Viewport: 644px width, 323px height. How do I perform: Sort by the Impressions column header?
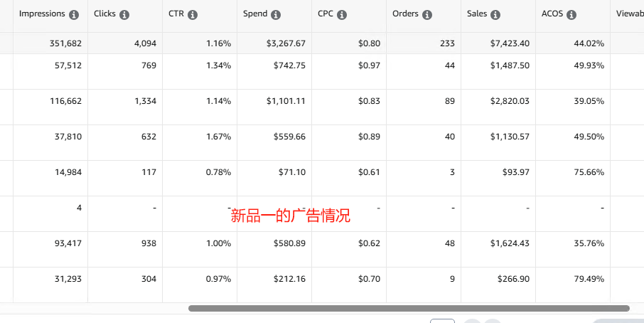point(42,14)
